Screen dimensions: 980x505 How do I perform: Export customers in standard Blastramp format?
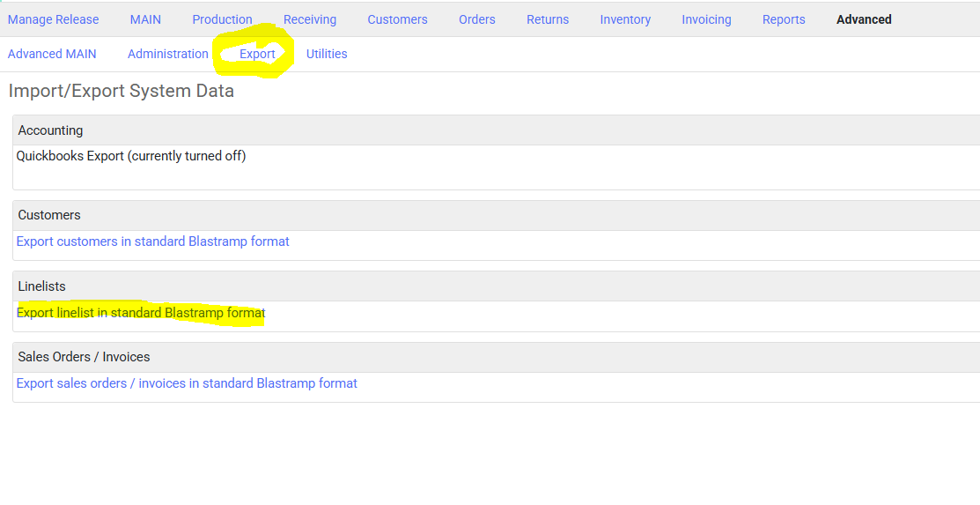[x=152, y=241]
